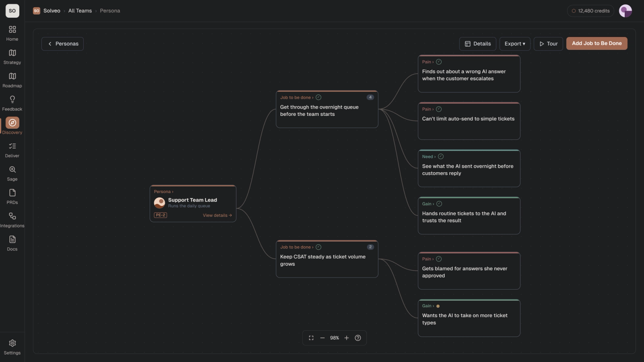The width and height of the screenshot is (644, 362).
Task: Open Settings gear in sidebar
Action: pyautogui.click(x=12, y=347)
